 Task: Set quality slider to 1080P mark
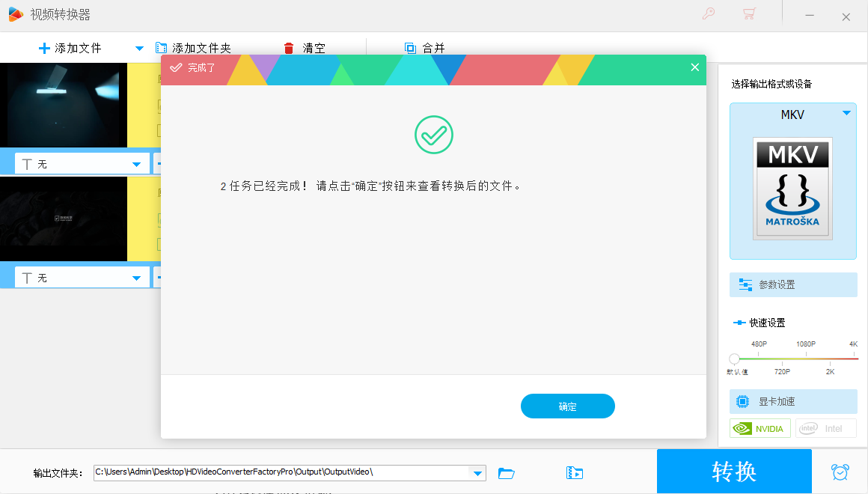[x=806, y=359]
